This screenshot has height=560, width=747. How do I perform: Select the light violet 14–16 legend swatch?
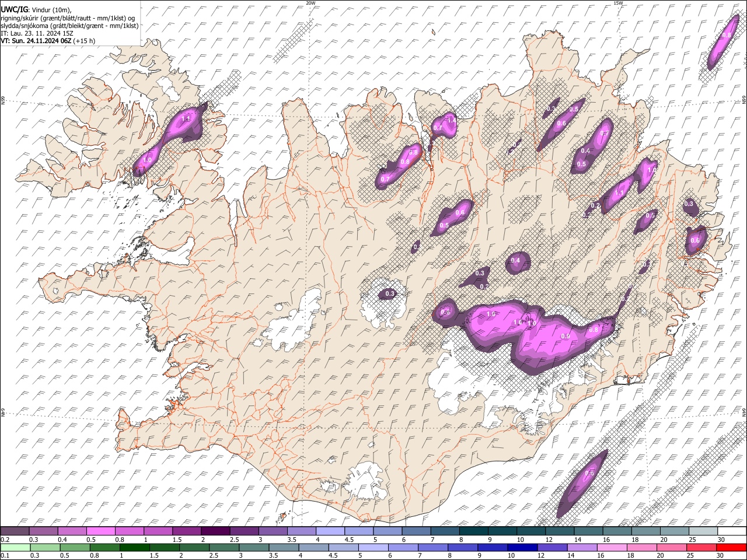pyautogui.click(x=582, y=547)
